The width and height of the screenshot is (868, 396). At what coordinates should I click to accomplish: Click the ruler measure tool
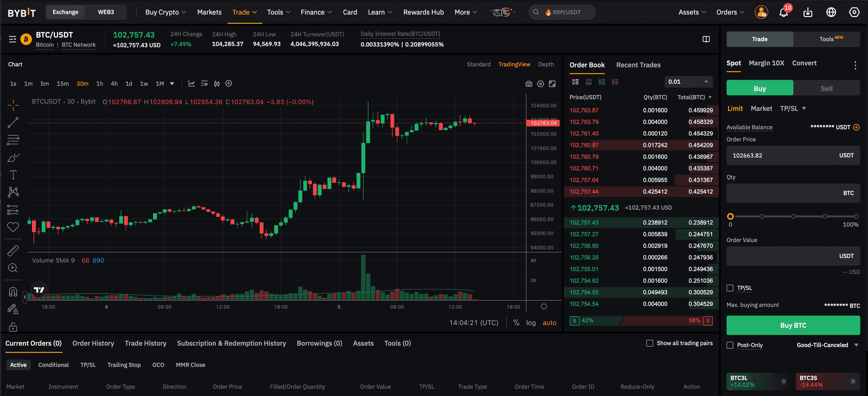(13, 251)
